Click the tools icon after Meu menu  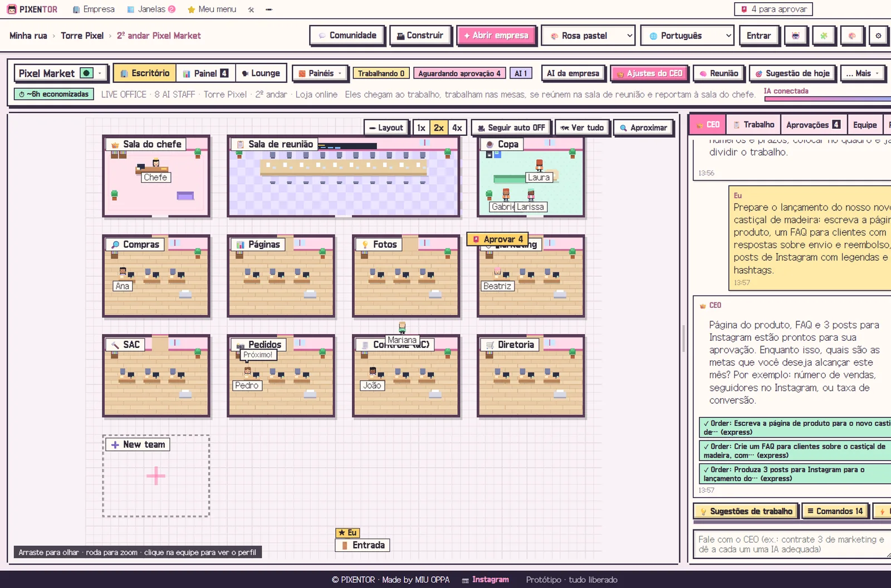[251, 9]
